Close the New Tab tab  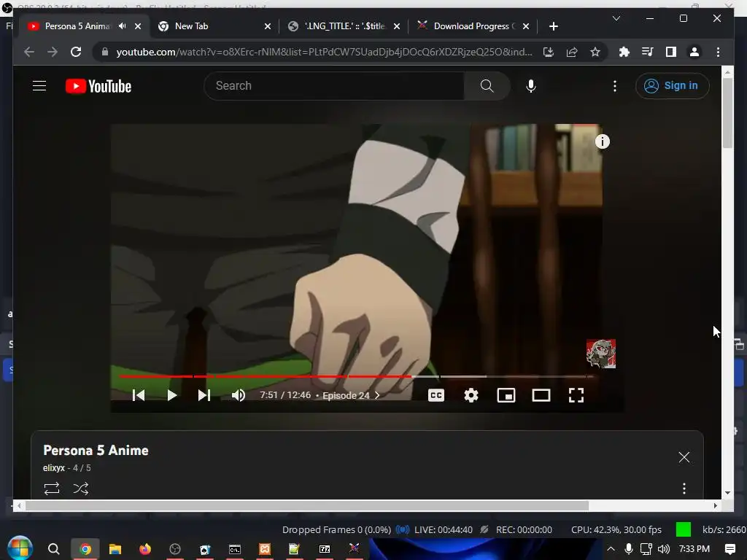pos(267,26)
